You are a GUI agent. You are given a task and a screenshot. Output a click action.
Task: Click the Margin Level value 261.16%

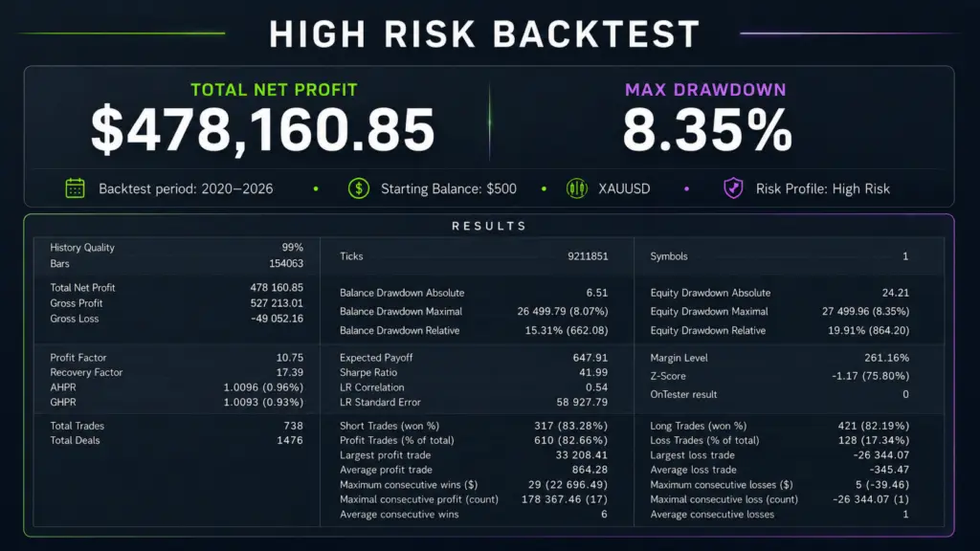pyautogui.click(x=887, y=358)
